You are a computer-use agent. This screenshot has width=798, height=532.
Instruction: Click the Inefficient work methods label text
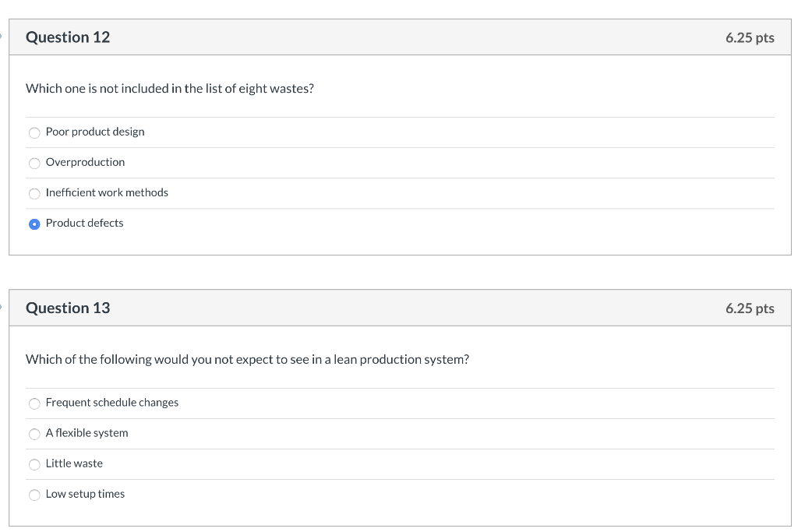pyautogui.click(x=107, y=192)
